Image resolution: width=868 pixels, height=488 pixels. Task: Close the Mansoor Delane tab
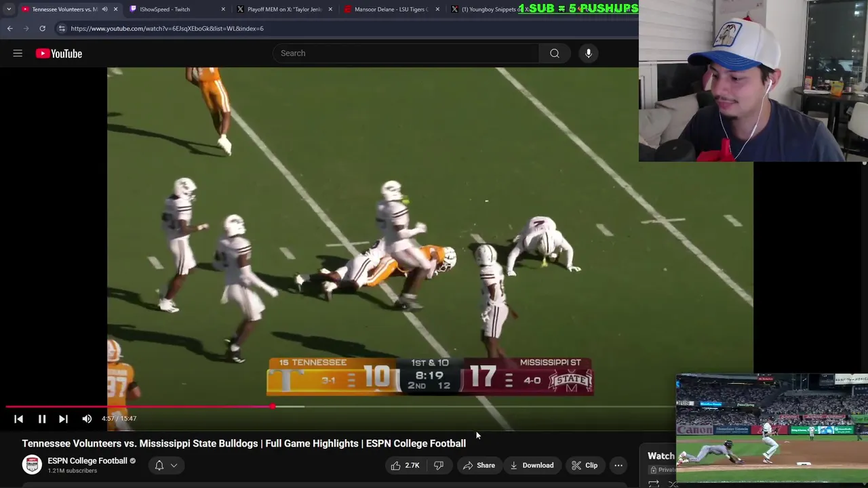tap(437, 9)
